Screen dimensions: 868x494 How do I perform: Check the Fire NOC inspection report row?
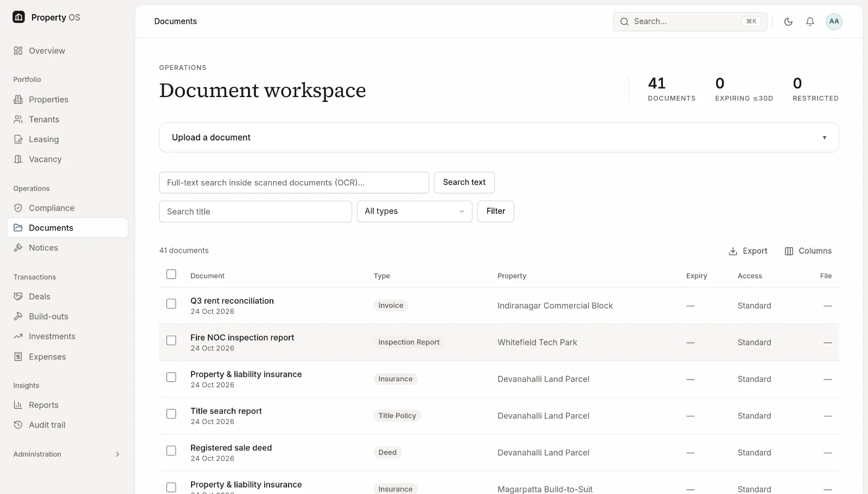click(171, 341)
